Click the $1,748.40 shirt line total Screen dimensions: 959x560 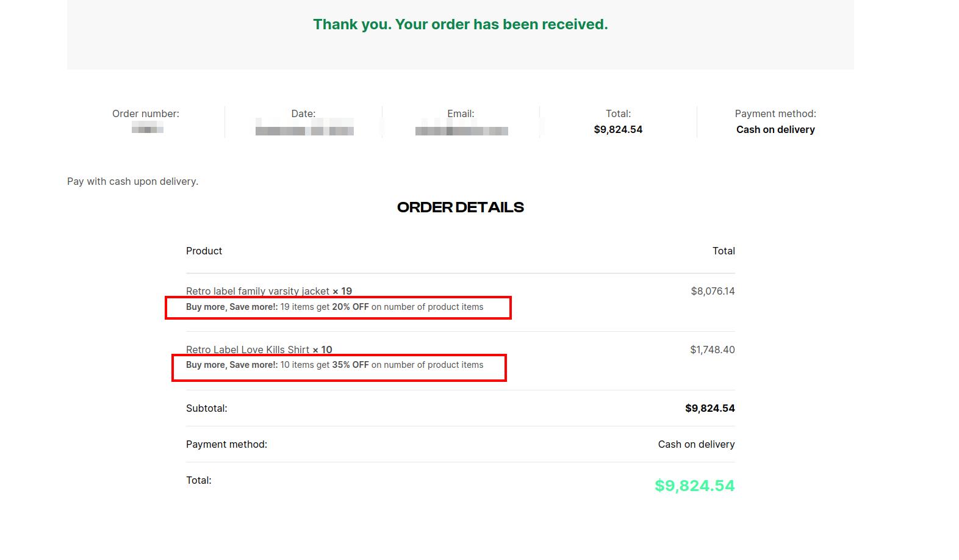[x=713, y=350]
